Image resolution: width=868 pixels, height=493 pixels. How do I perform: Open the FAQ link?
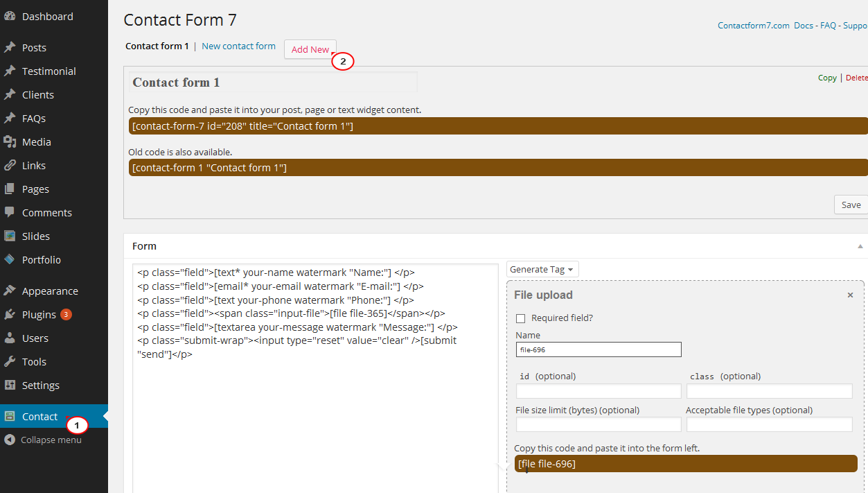[x=828, y=26]
